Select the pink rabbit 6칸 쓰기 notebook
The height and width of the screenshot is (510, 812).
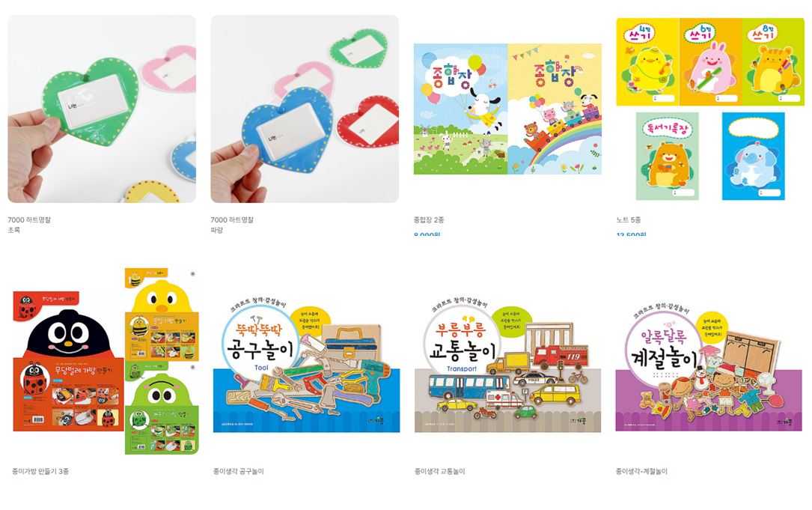point(710,61)
